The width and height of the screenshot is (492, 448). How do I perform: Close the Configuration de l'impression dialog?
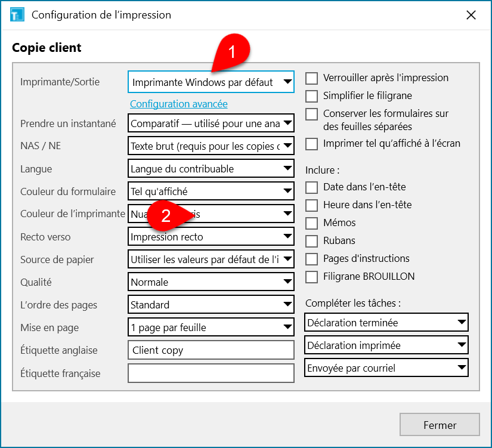[471, 15]
